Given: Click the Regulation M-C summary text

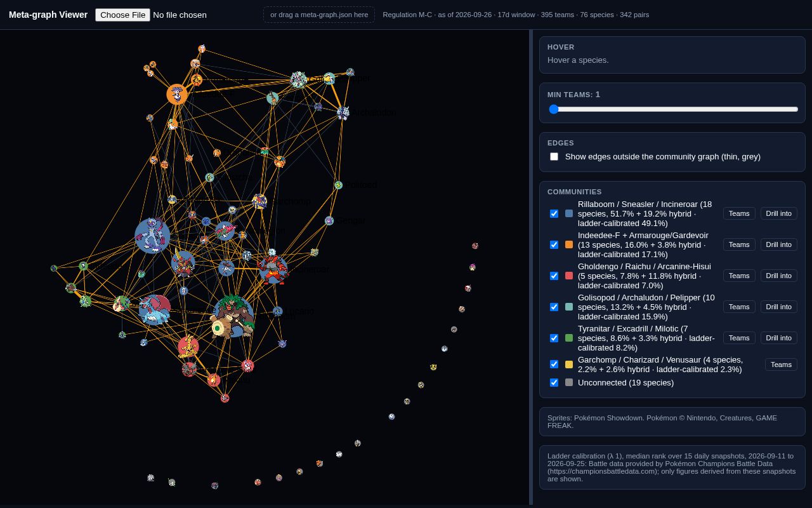Looking at the screenshot, I should [x=516, y=15].
